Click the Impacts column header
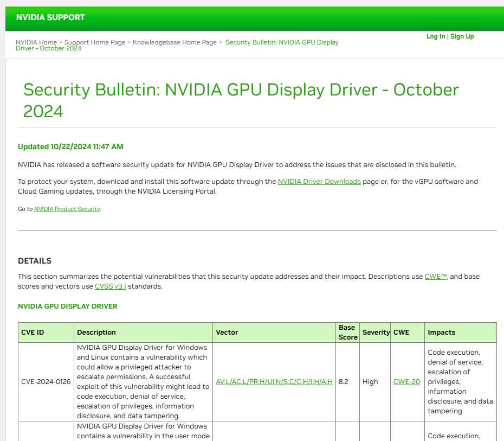504x441 pixels. tap(460, 333)
